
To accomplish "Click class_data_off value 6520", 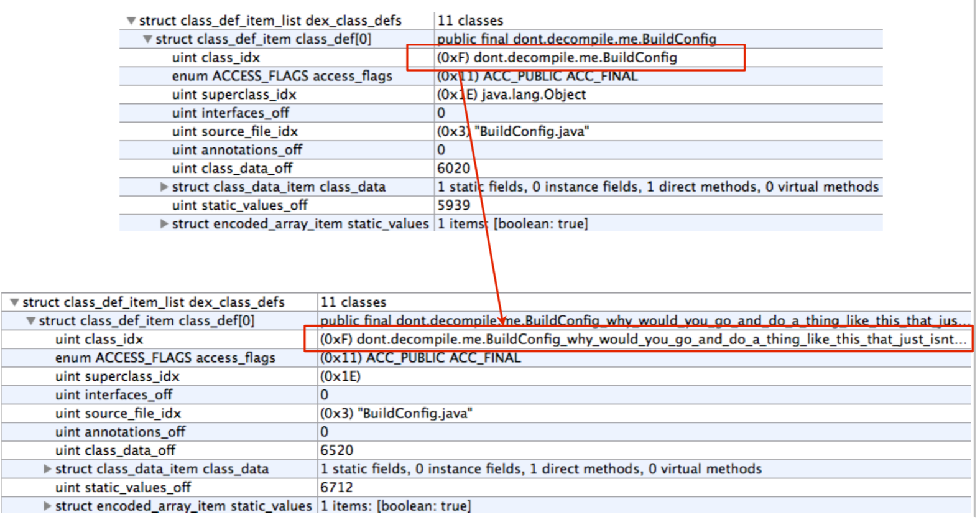I will tap(336, 450).
